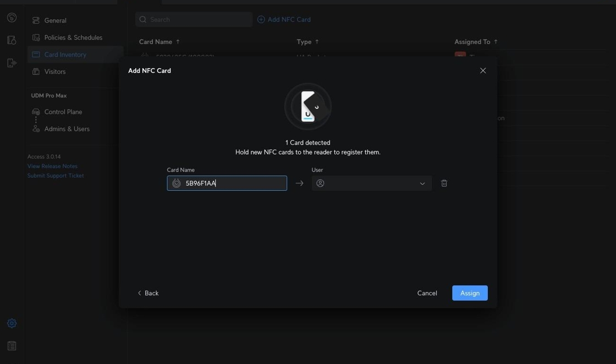Click the NFC card illustration icon

[308, 107]
